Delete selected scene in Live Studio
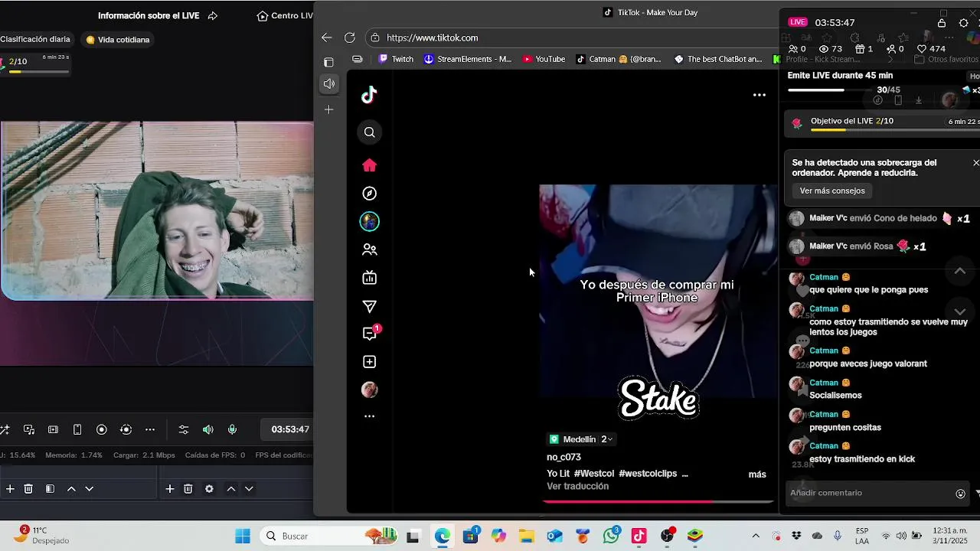Image resolution: width=980 pixels, height=551 pixels. click(x=28, y=488)
